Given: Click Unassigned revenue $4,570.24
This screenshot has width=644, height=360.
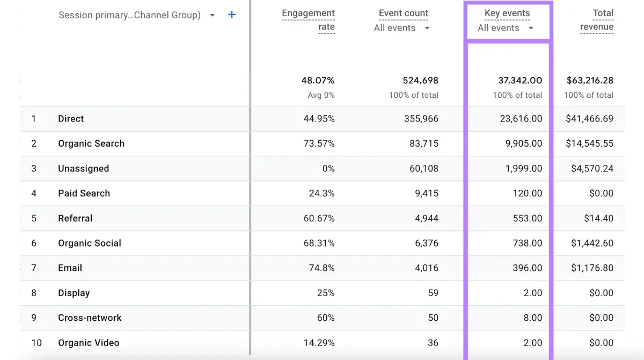Looking at the screenshot, I should (592, 168).
